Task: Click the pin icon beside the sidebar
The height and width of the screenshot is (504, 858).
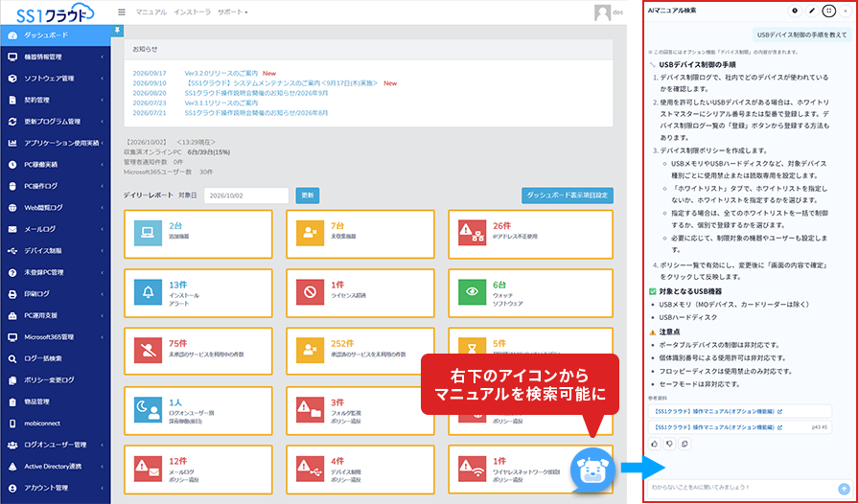Action: coord(117,30)
